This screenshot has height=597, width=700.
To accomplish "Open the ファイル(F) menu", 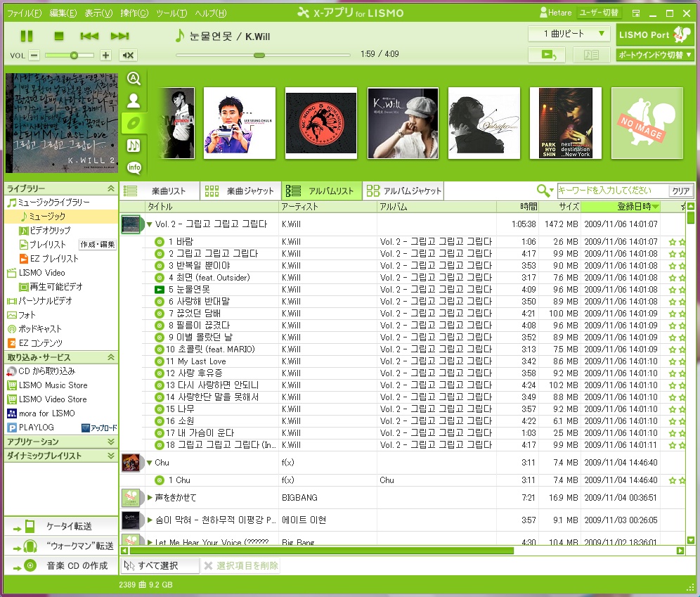I will coord(25,13).
